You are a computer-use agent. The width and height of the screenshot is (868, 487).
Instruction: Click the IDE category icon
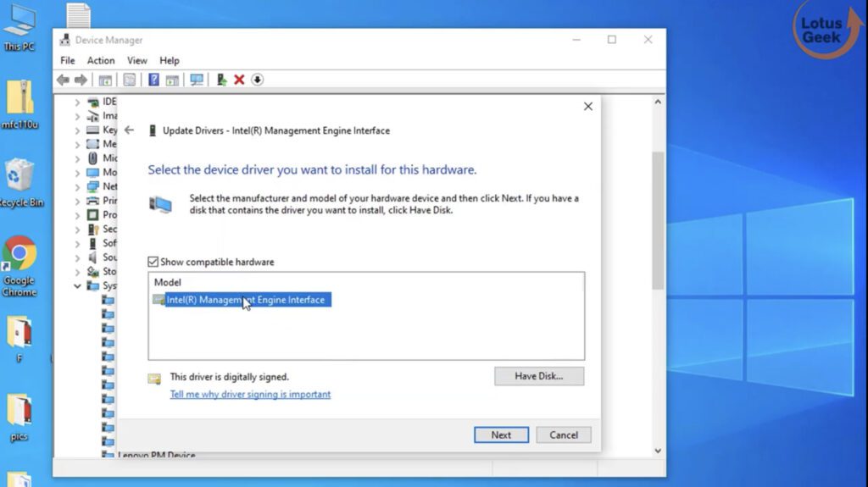[x=93, y=102]
